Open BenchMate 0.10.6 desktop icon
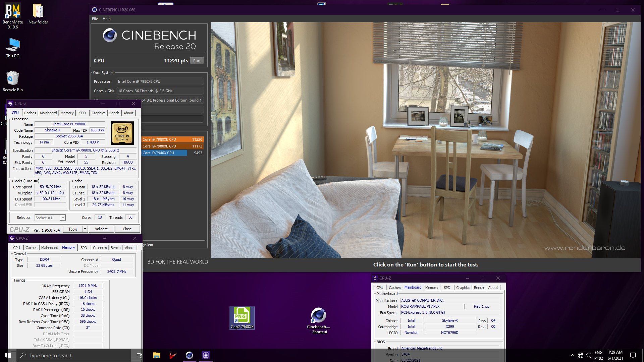Image resolution: width=644 pixels, height=362 pixels. click(13, 16)
